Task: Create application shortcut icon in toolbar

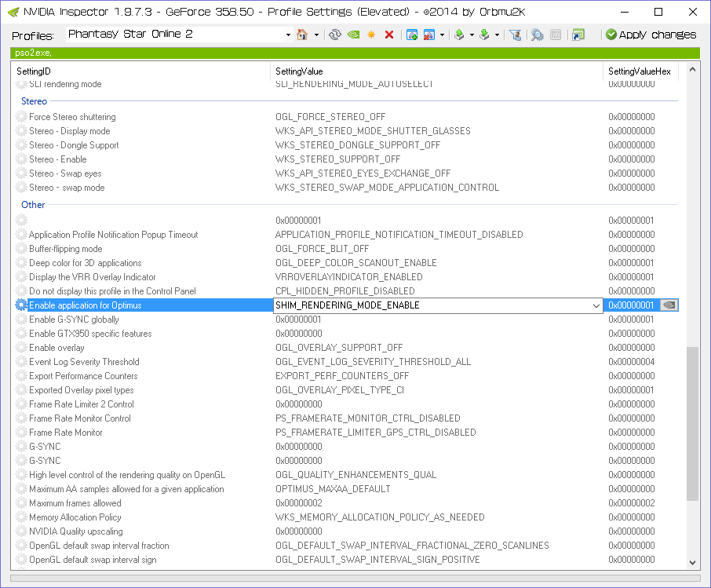Action: 578,35
